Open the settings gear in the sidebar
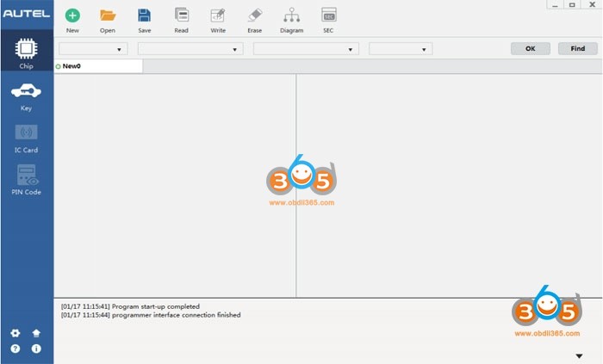 pyautogui.click(x=15, y=333)
